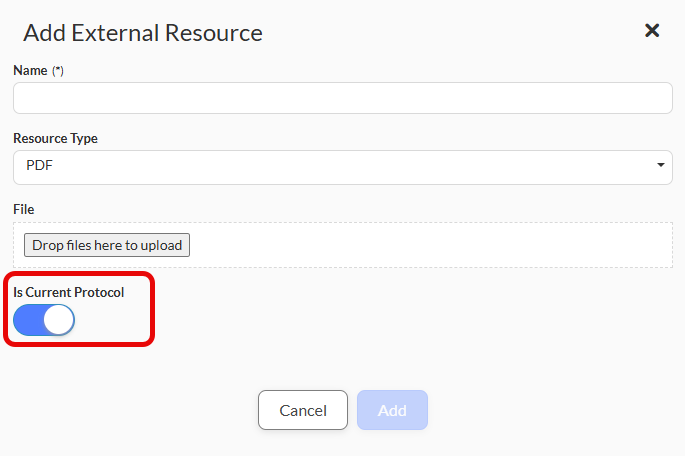This screenshot has width=685, height=456.
Task: Click the Add External Resource title
Action: tap(143, 33)
